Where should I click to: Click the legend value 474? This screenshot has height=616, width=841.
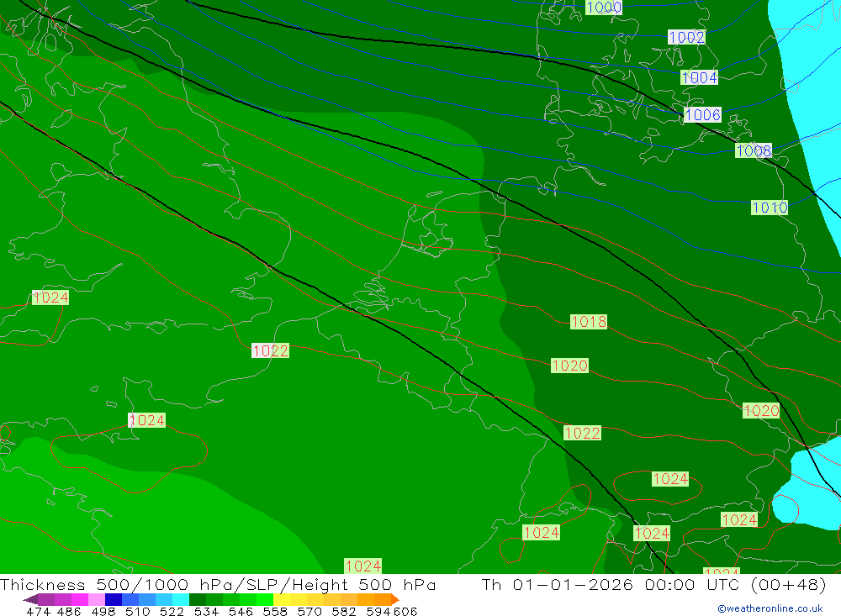point(38,611)
